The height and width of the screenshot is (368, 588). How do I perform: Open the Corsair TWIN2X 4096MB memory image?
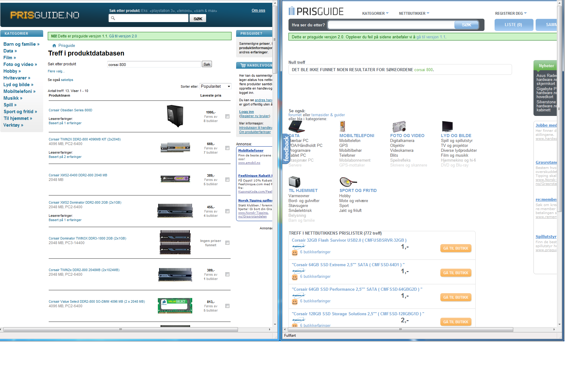[175, 148]
